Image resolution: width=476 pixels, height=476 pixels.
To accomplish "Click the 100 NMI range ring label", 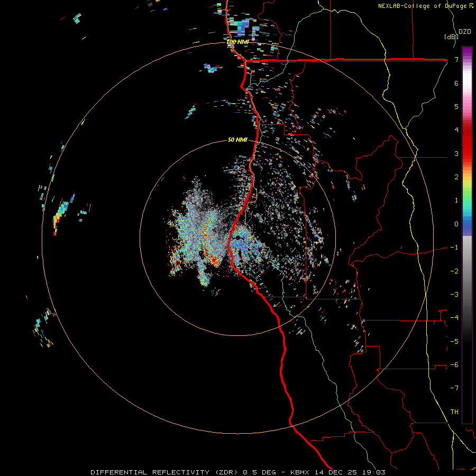I will click(237, 42).
